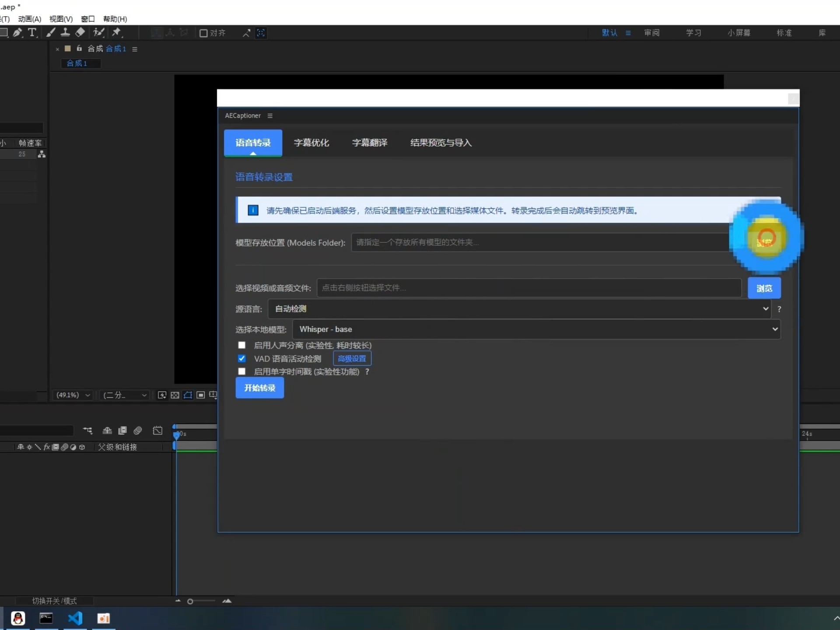This screenshot has height=630, width=840.
Task: Open the Whisper - base model dropdown
Action: pos(536,329)
